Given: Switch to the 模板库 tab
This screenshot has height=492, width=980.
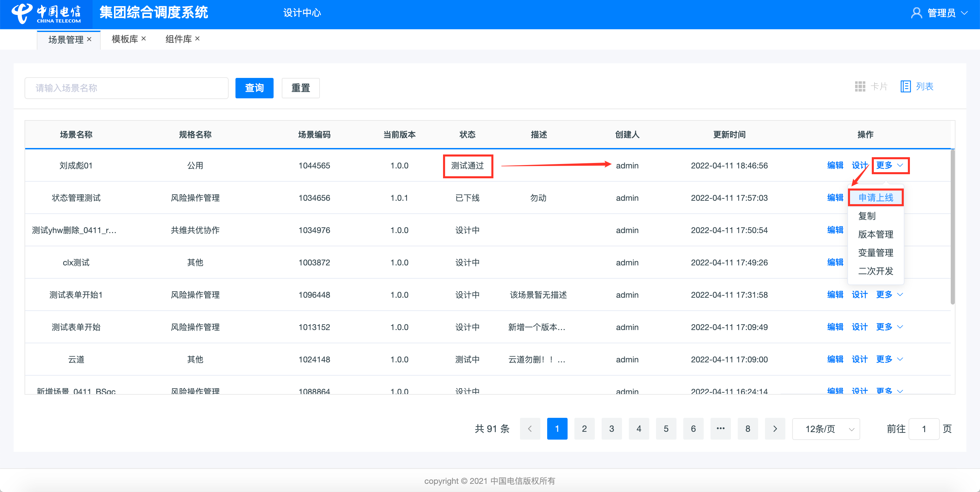Looking at the screenshot, I should coord(125,39).
